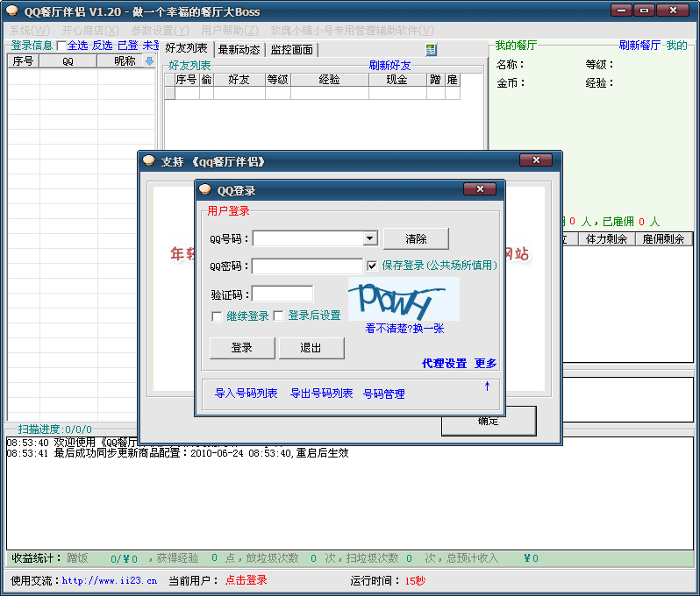
Task: Click the 现金 column header
Action: click(397, 80)
